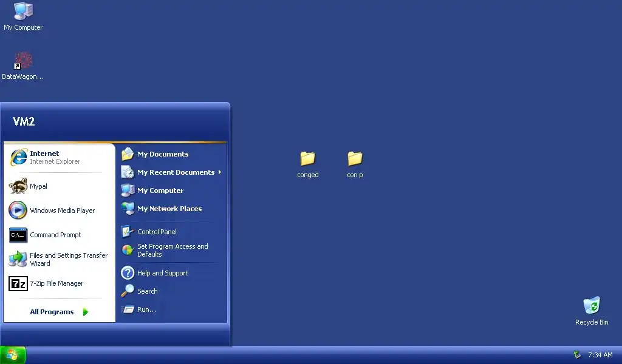
Task: Click the My Documents folder icon
Action: pyautogui.click(x=128, y=154)
